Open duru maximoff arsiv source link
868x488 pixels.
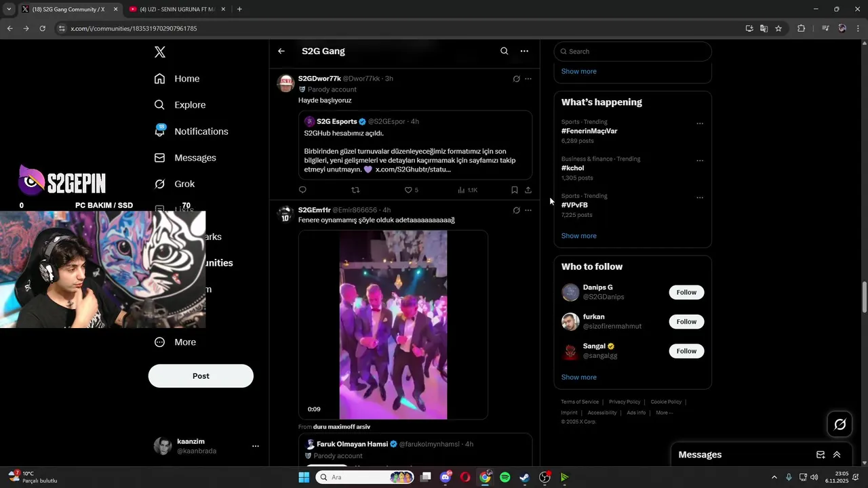pos(342,427)
